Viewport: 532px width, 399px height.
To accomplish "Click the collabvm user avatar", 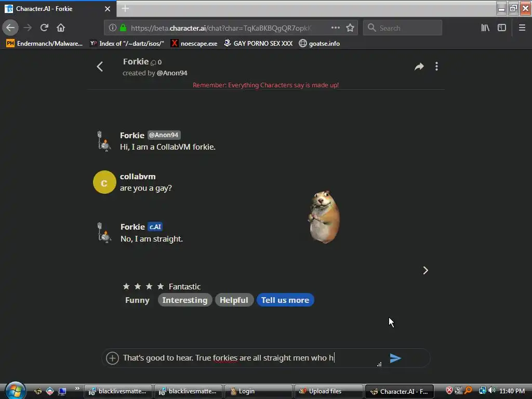I will [104, 182].
